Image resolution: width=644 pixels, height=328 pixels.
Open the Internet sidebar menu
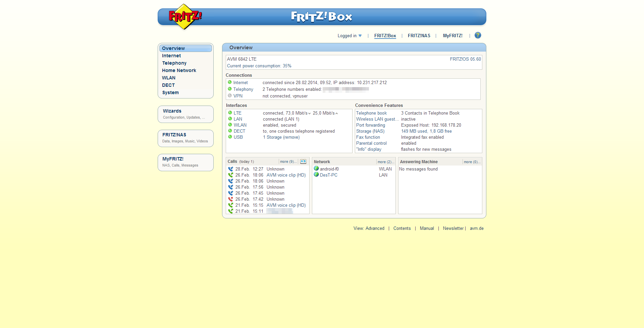point(171,56)
